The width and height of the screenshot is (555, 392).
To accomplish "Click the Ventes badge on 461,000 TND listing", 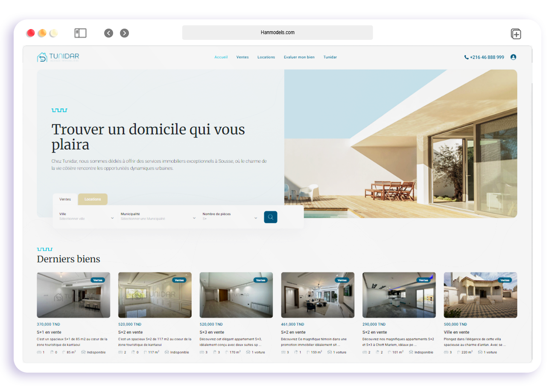I will coord(342,280).
